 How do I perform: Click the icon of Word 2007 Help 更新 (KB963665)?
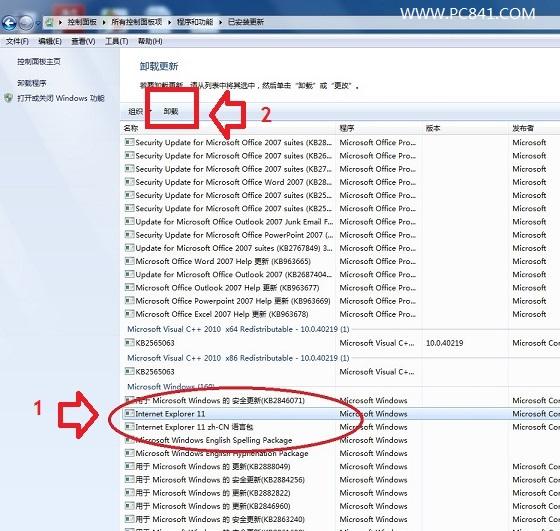[x=129, y=261]
